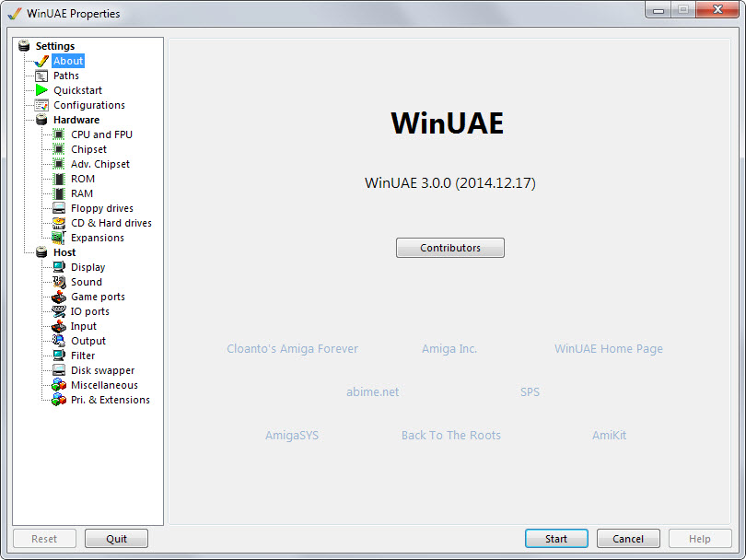This screenshot has height=560, width=746.
Task: Click the Floppy drives icon
Action: coord(59,208)
